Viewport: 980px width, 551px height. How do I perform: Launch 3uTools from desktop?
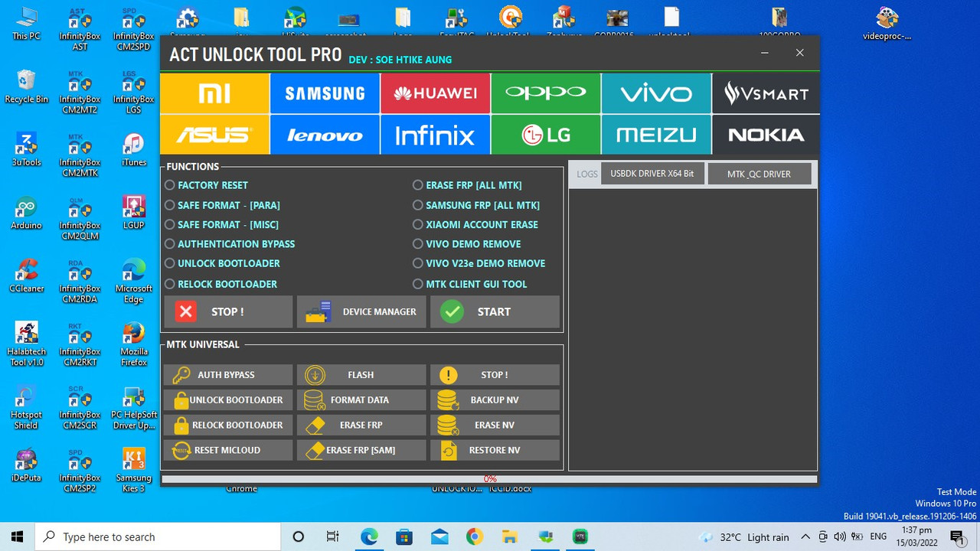tap(26, 150)
